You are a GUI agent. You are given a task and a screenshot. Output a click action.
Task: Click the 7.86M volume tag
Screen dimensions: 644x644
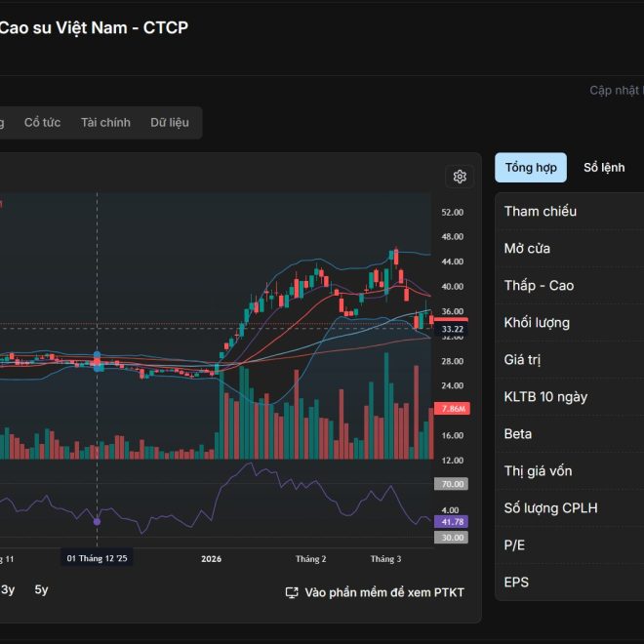[452, 409]
